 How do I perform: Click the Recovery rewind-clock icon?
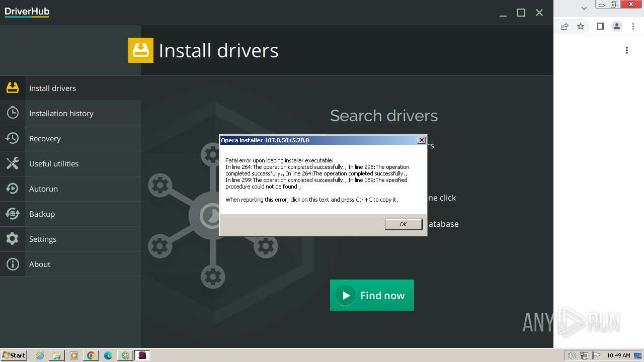click(13, 138)
